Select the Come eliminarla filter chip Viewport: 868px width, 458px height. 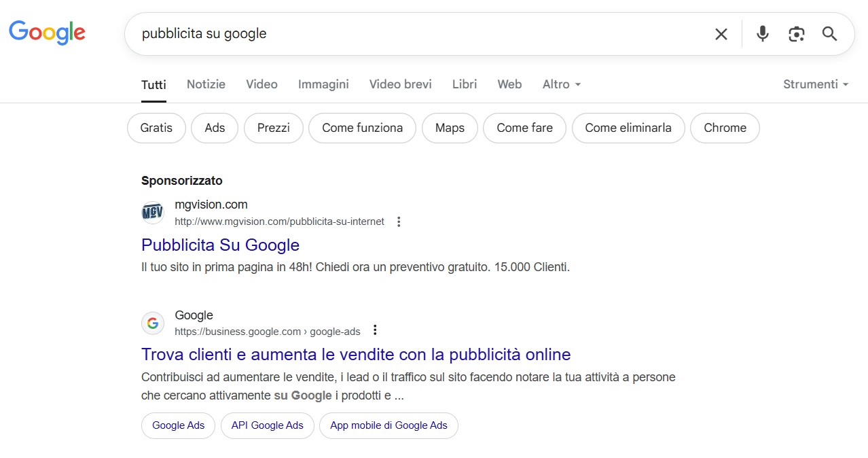pyautogui.click(x=628, y=128)
